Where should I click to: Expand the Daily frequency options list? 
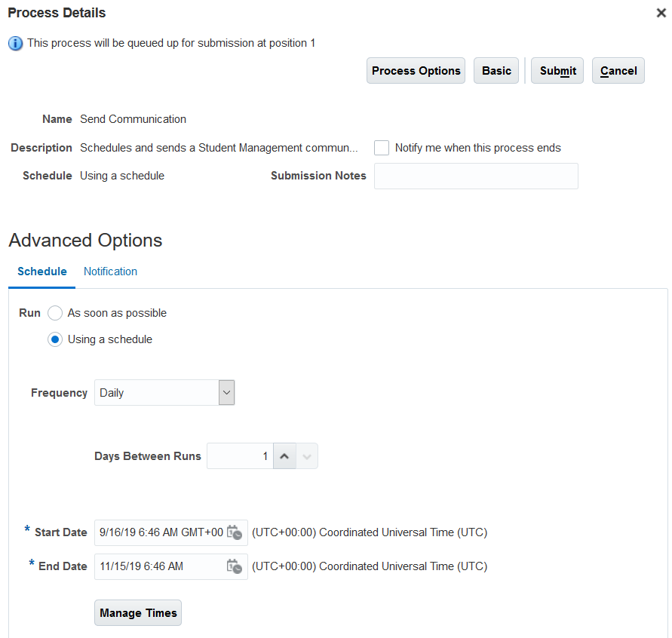point(226,392)
